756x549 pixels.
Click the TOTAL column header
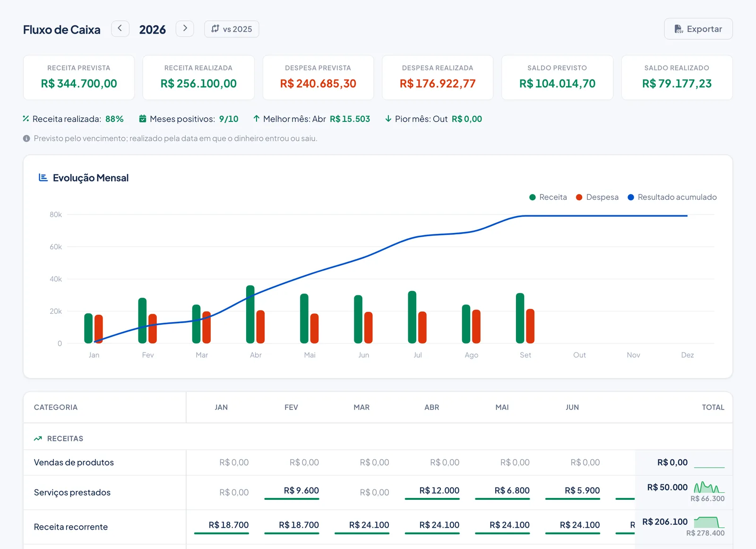point(713,407)
